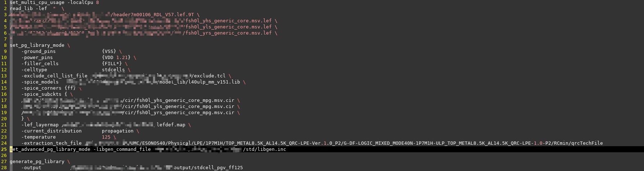
Task: Click the {FILL*} filler cells value
Action: [112, 64]
